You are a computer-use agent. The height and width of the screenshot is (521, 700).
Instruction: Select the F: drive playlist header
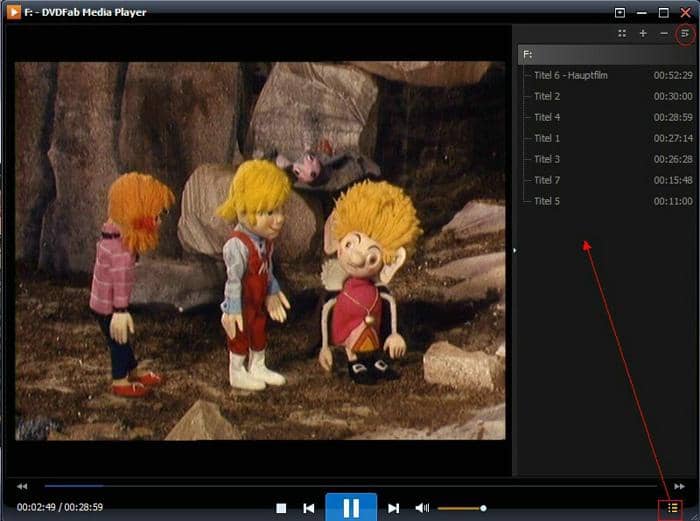[x=606, y=54]
